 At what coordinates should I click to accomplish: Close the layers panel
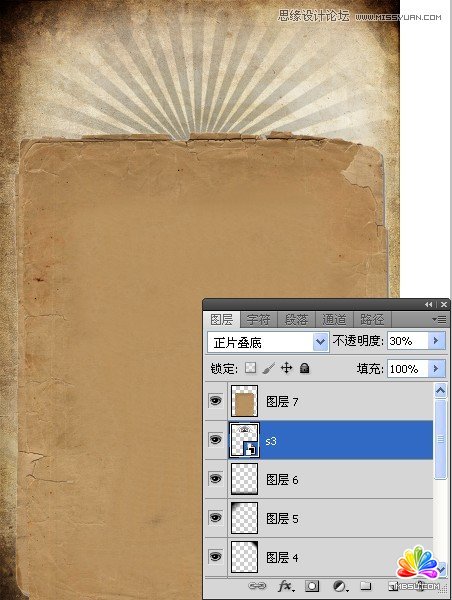tap(444, 305)
